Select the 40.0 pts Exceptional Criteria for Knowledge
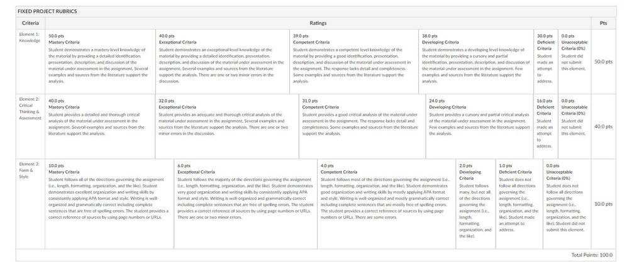 pos(223,62)
